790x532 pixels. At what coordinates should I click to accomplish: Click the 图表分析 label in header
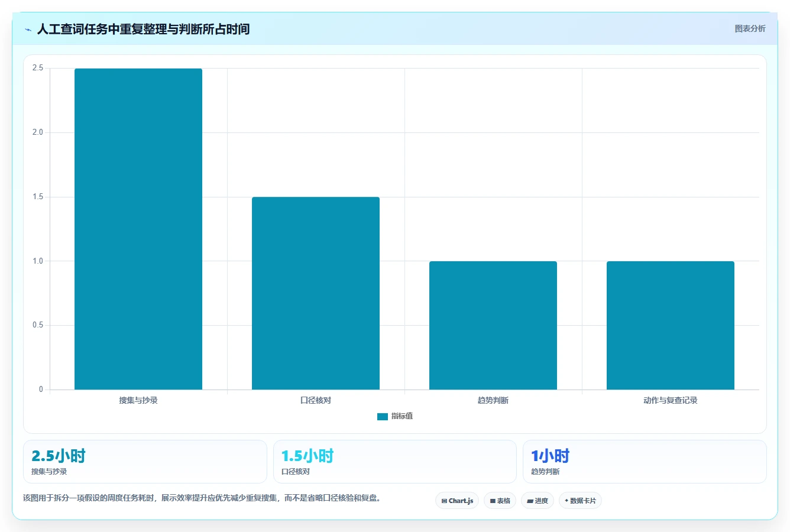click(x=750, y=28)
